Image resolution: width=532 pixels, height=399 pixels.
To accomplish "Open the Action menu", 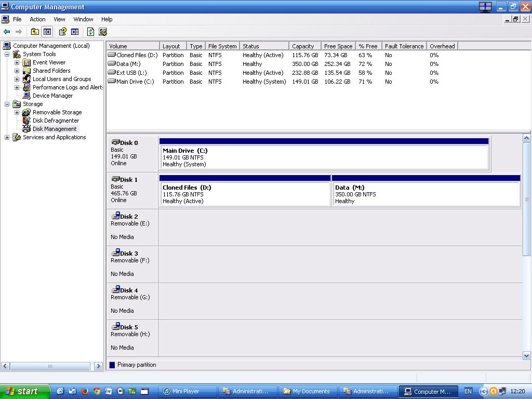I will point(37,19).
